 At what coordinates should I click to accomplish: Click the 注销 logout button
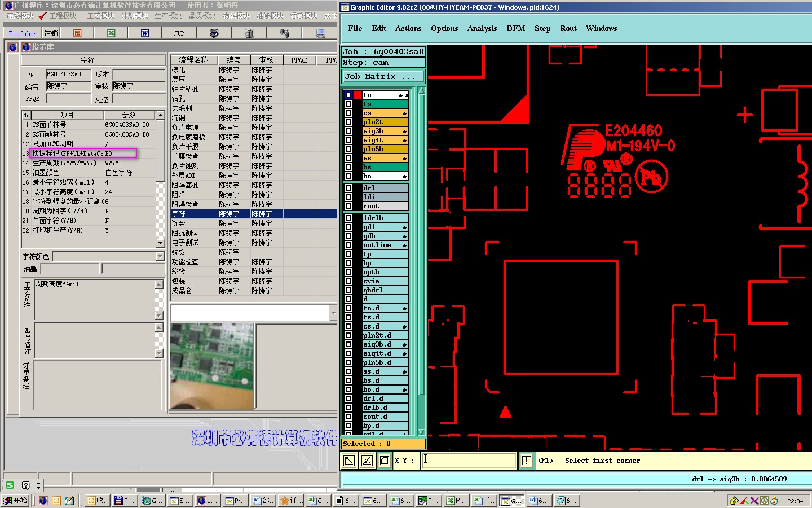point(51,33)
